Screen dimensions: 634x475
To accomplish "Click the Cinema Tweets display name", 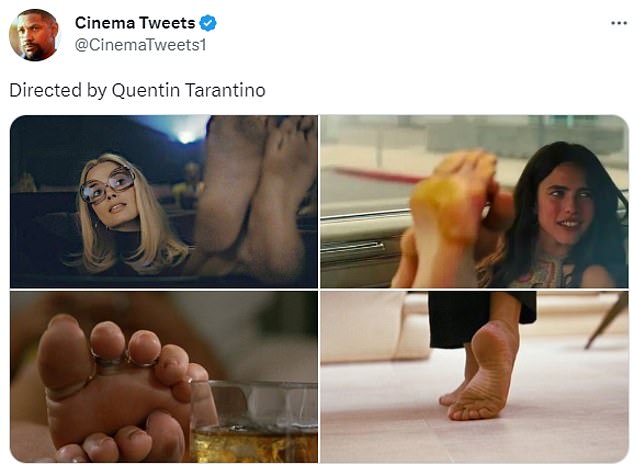I will click(135, 23).
